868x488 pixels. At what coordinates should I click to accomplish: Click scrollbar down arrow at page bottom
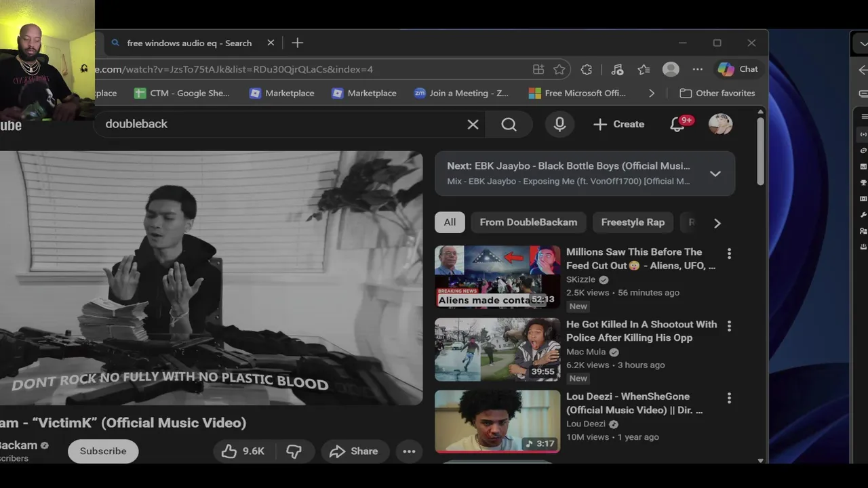point(760,461)
